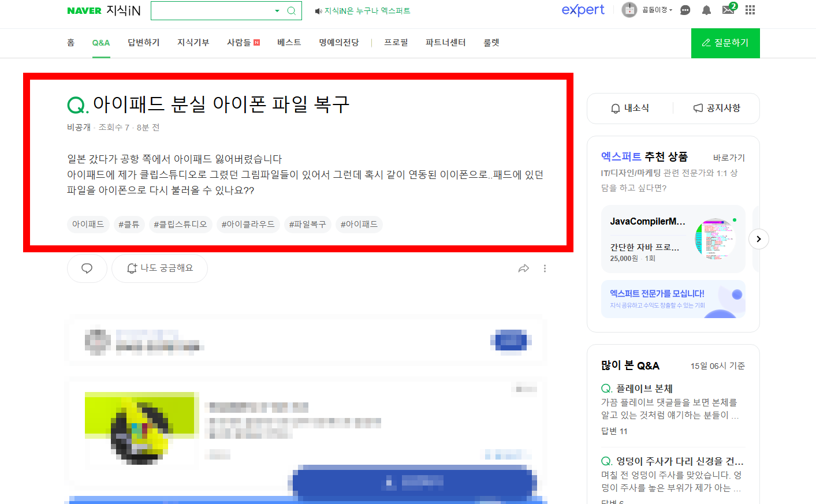Image resolution: width=816 pixels, height=504 pixels.
Task: Open the 지식iN home logo
Action: pyautogui.click(x=124, y=11)
